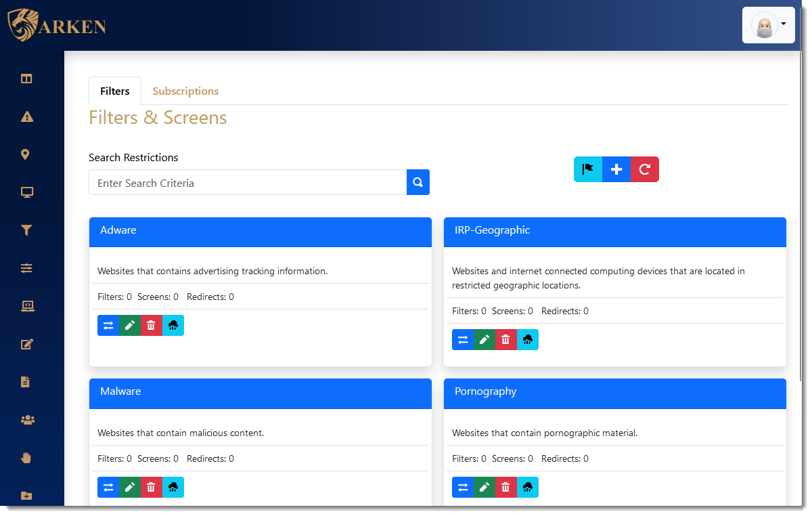Viewport: 812px width, 516px height.
Task: Click the plus add filter button
Action: pos(616,169)
